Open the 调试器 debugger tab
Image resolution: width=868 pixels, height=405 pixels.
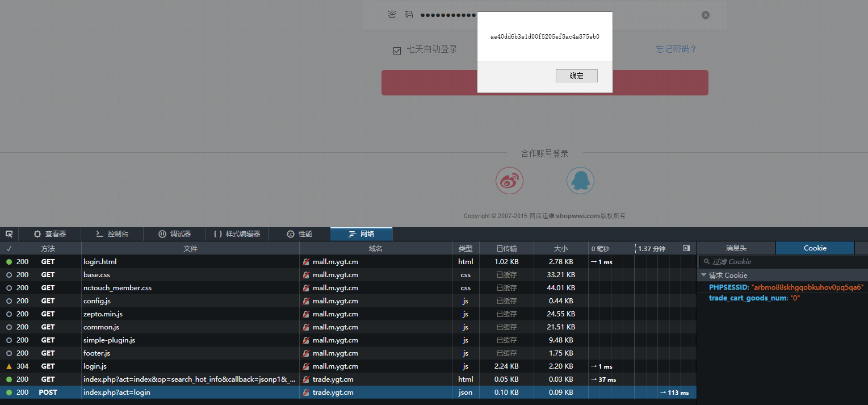click(x=174, y=234)
